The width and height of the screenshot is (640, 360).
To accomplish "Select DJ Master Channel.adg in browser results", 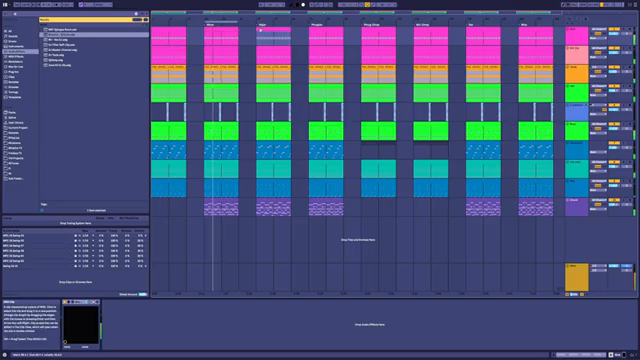I will 63,50.
